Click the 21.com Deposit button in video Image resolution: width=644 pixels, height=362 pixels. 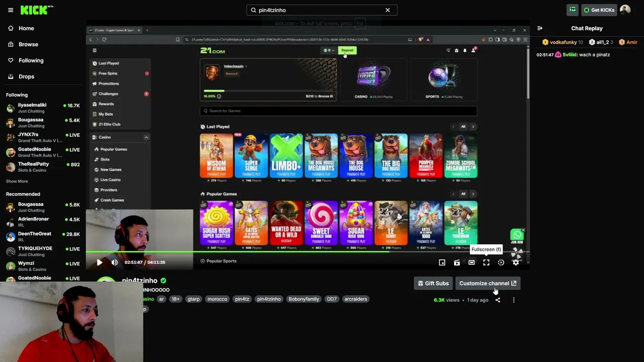(348, 50)
